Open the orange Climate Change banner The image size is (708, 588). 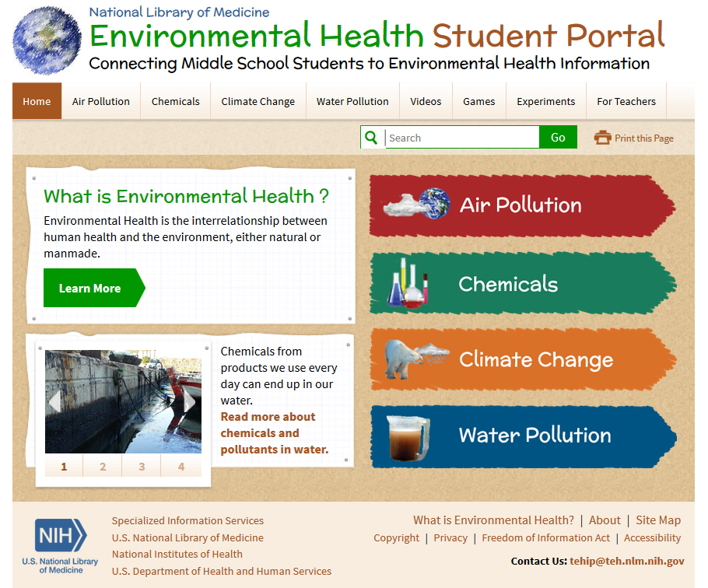[522, 359]
